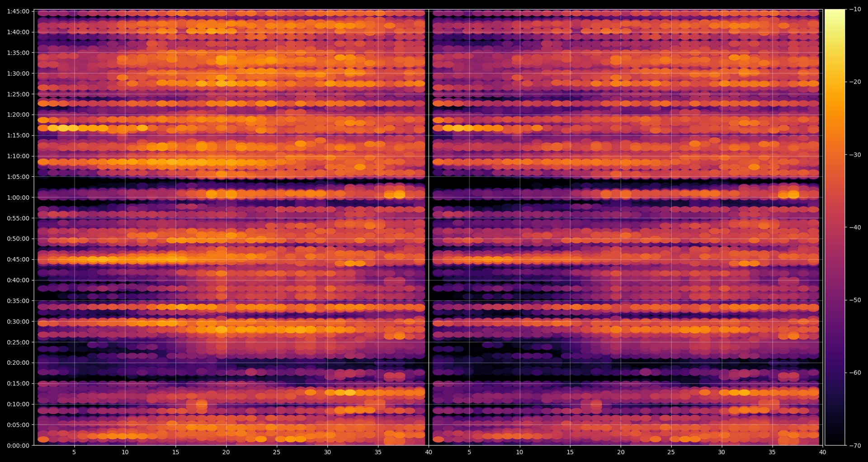Image resolution: width=868 pixels, height=462 pixels.
Task: Pick the 0:50:00 y-axis tick label
Action: point(18,239)
